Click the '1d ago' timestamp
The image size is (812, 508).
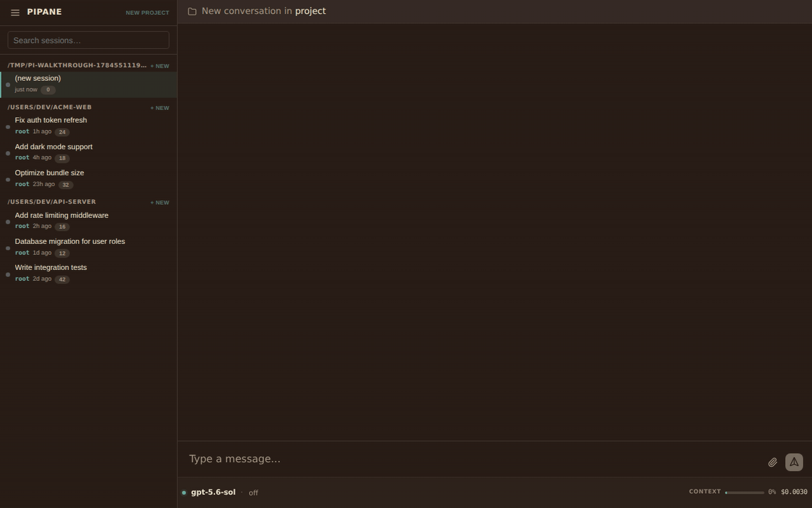tap(42, 252)
